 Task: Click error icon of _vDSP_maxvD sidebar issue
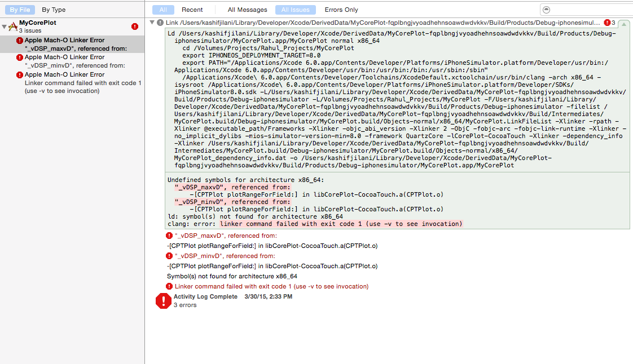(19, 41)
